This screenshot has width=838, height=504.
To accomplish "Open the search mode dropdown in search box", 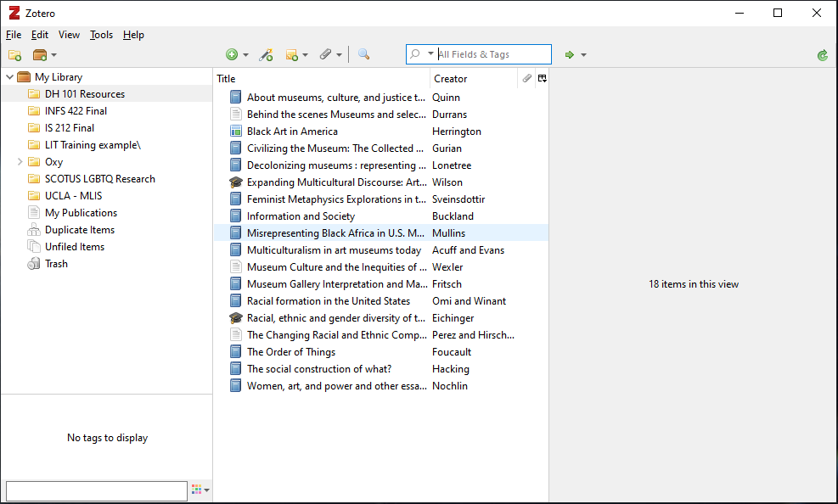I will pyautogui.click(x=430, y=54).
